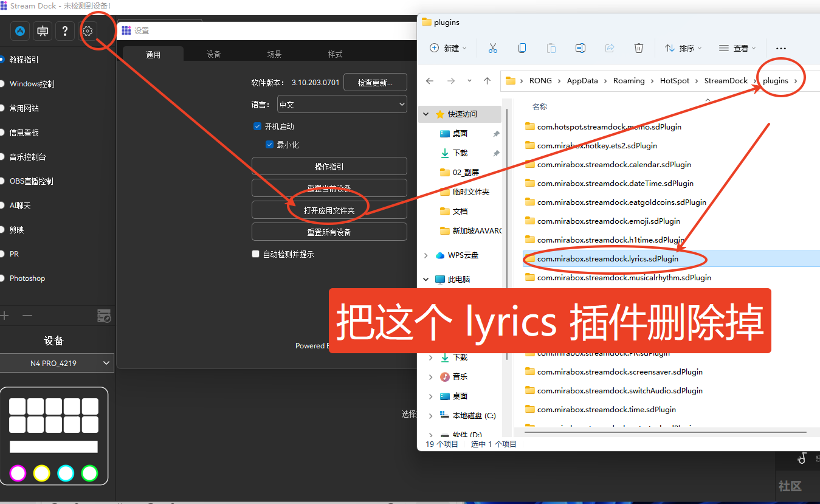The height and width of the screenshot is (504, 820).
Task: Select the 信息看板 scene radio button
Action: point(1,133)
